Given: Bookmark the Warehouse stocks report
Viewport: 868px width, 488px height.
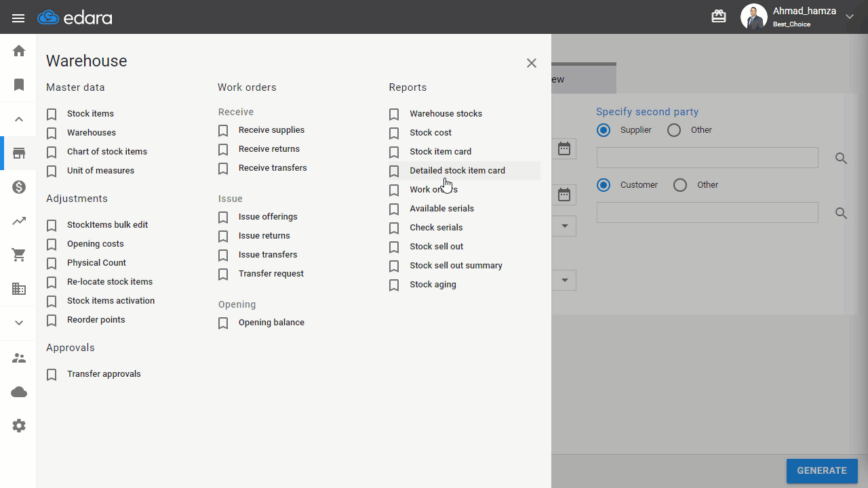Looking at the screenshot, I should coord(394,115).
